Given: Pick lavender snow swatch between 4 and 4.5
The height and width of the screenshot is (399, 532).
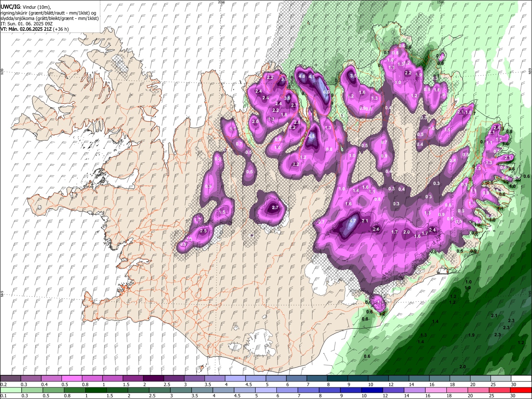Looking at the screenshot, I should coord(235,379).
